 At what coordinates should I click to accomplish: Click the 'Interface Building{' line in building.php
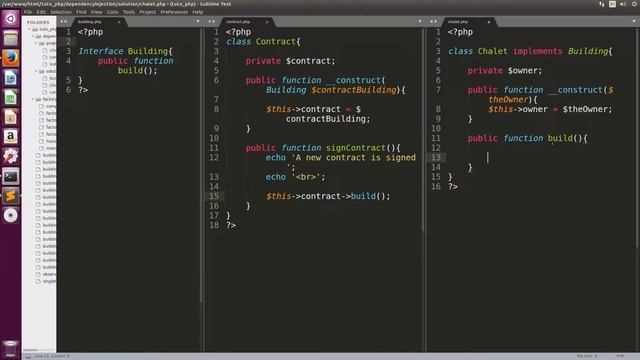125,51
